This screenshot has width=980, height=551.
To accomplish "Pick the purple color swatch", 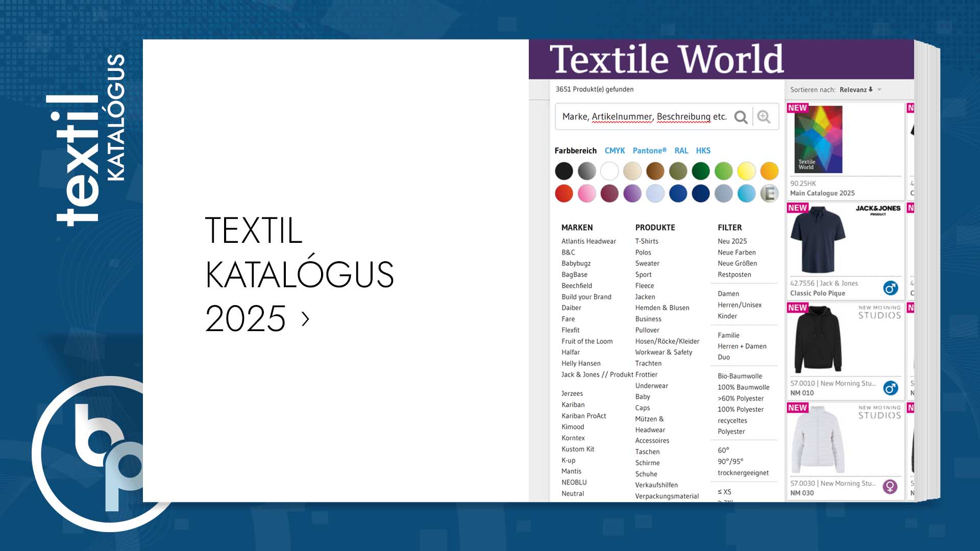I will pyautogui.click(x=632, y=193).
